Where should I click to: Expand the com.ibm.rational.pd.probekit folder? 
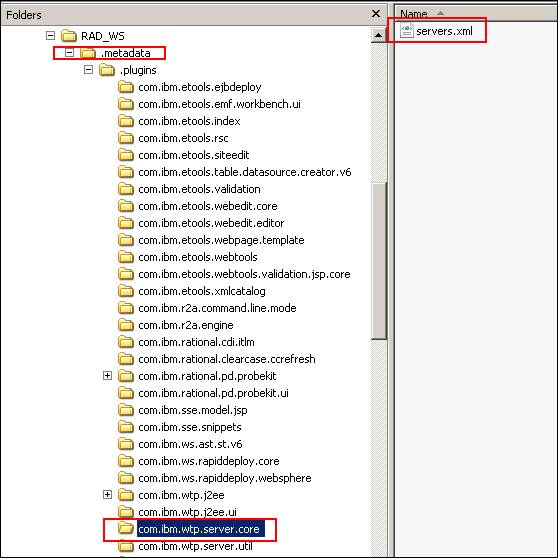tap(107, 375)
